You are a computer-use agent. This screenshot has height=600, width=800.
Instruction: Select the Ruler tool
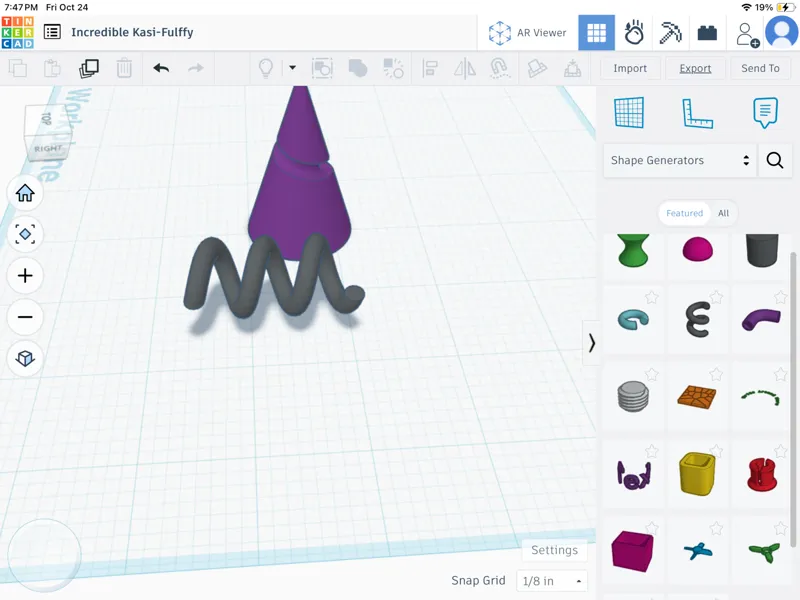point(697,113)
